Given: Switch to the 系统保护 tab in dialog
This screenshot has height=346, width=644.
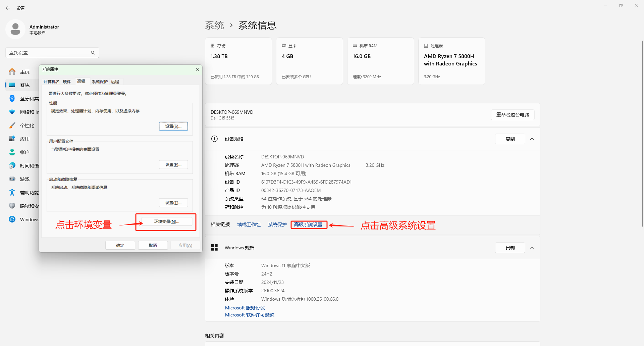Looking at the screenshot, I should pos(100,82).
